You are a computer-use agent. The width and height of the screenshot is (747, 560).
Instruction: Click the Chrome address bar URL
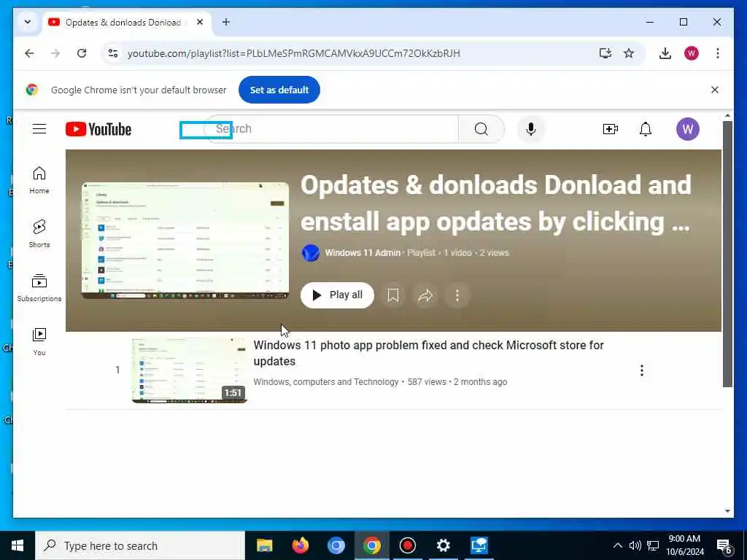pos(293,53)
